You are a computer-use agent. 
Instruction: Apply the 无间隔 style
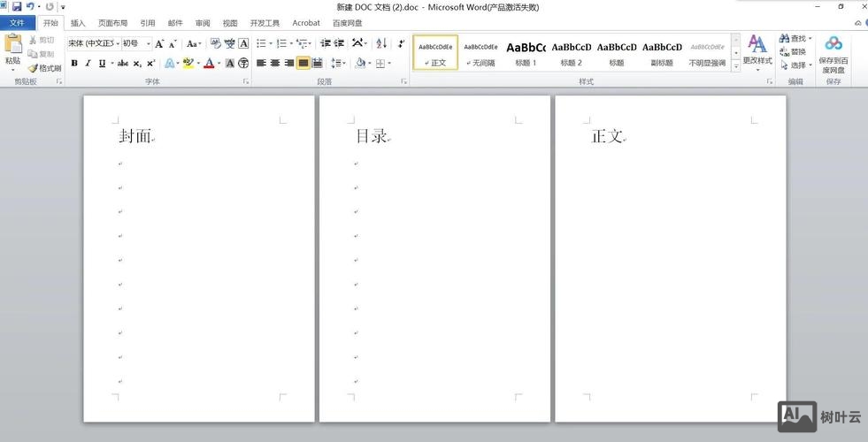tap(480, 53)
